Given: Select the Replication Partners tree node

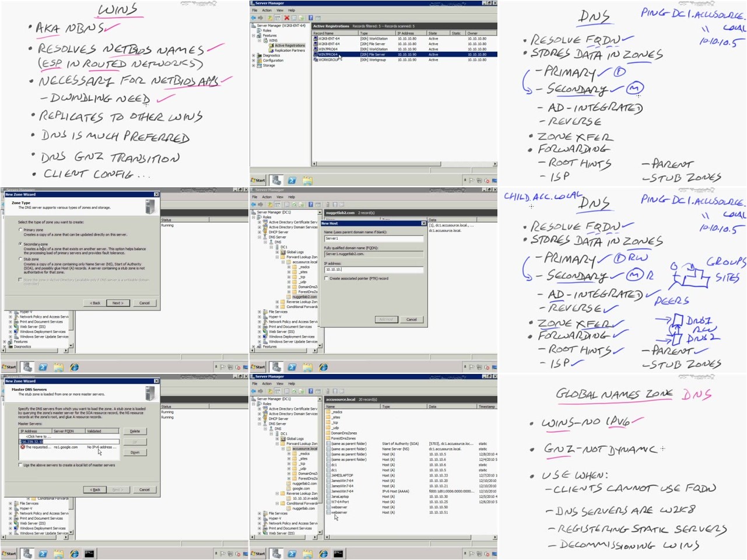Looking at the screenshot, I should pos(290,50).
